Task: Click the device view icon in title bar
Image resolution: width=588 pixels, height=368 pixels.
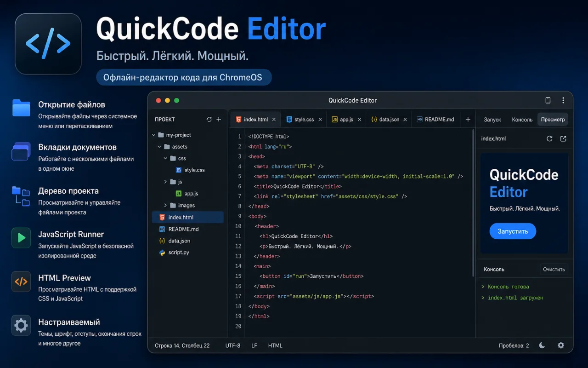Action: point(548,100)
